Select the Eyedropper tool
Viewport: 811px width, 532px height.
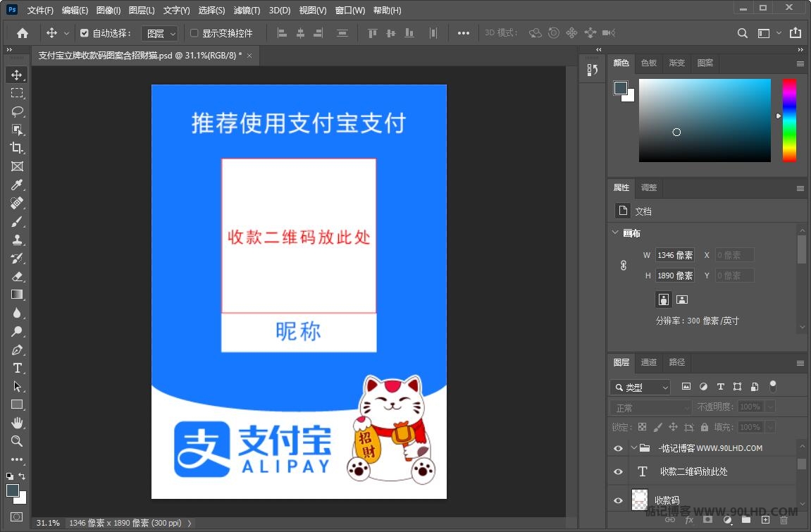16,185
